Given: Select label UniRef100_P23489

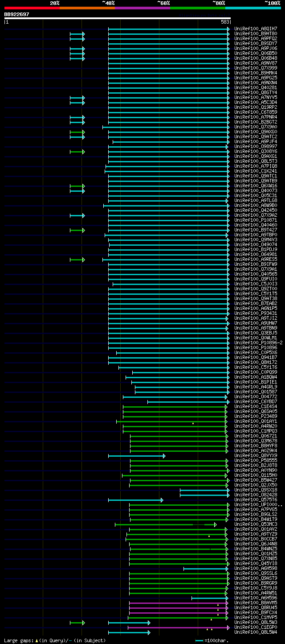Looking at the screenshot, I should point(256,416).
